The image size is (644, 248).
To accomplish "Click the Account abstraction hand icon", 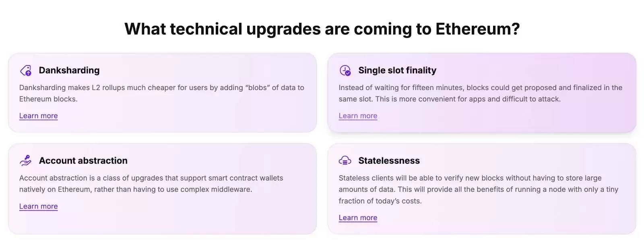I will (26, 160).
